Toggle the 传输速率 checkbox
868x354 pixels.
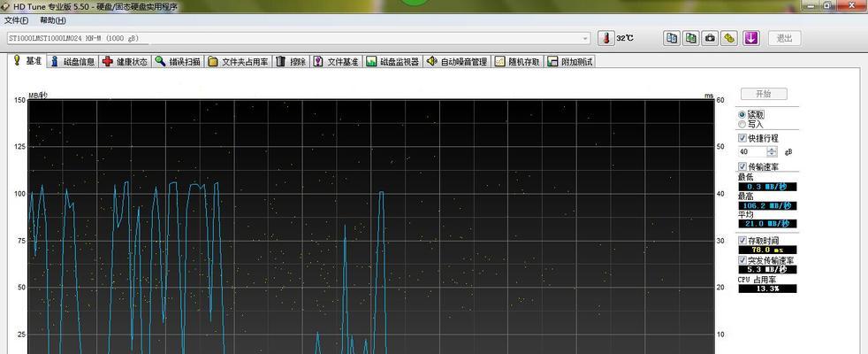pyautogui.click(x=742, y=166)
